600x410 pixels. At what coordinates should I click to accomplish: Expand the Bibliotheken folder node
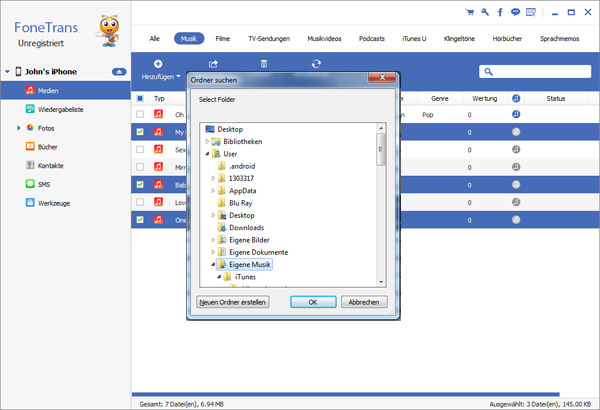[207, 142]
